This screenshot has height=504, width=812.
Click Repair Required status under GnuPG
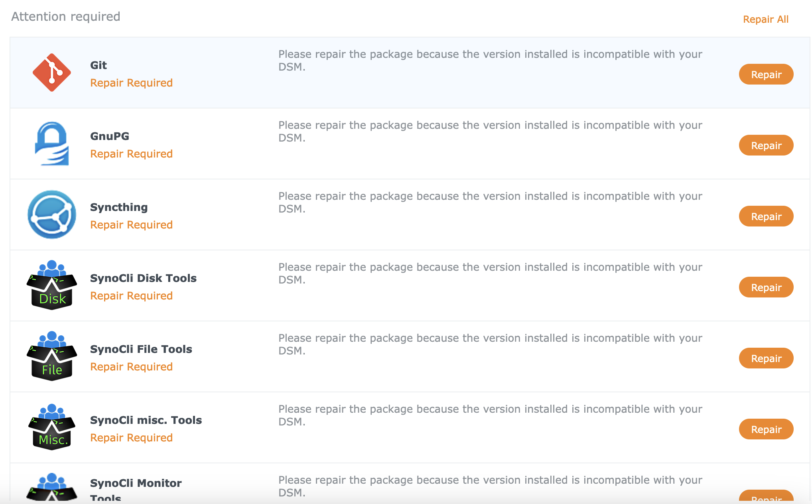pyautogui.click(x=131, y=154)
